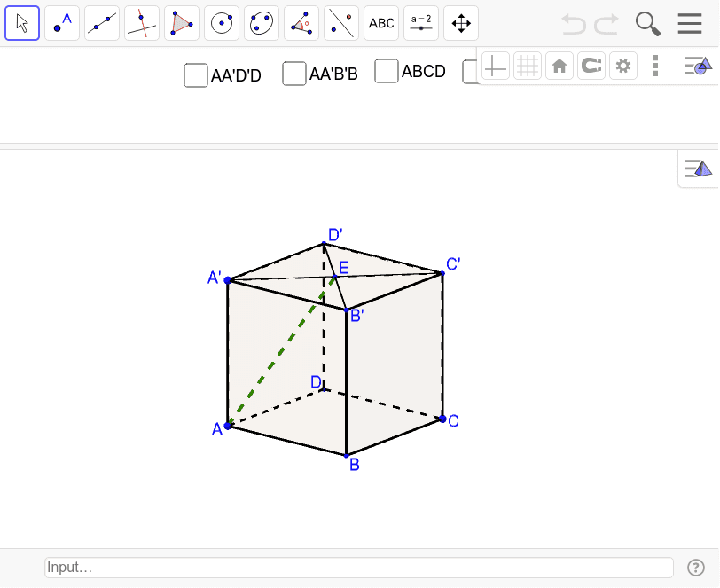The image size is (720, 588).
Task: Click point C' on the cube
Action: click(x=442, y=274)
